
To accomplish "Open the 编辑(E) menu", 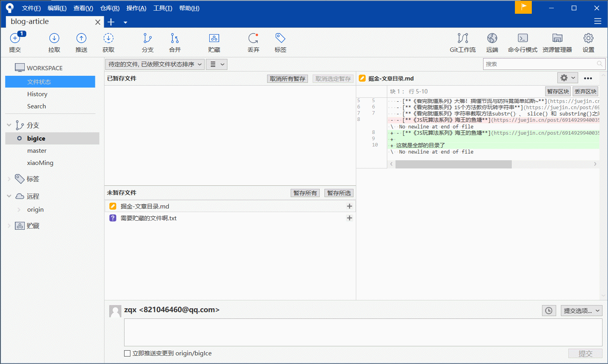I will tap(57, 8).
